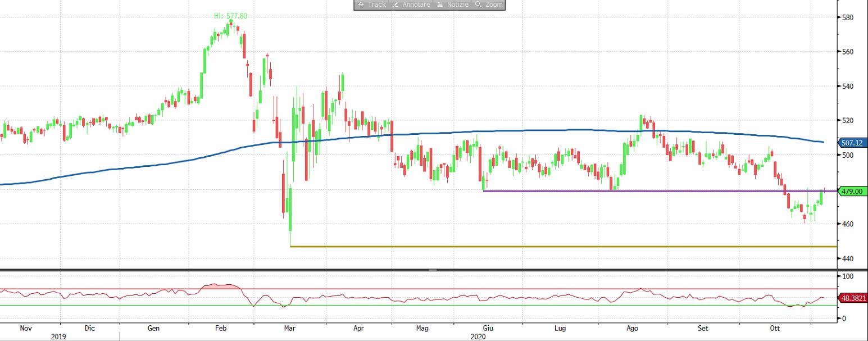Click the 500 price axis label
Viewport: 868px width, 341px height.
847,155
